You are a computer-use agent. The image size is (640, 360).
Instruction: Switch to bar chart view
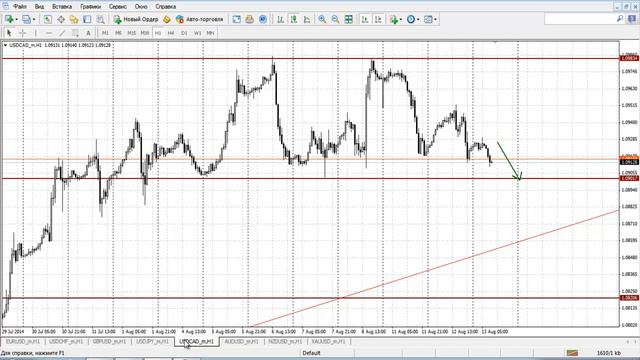(280, 19)
